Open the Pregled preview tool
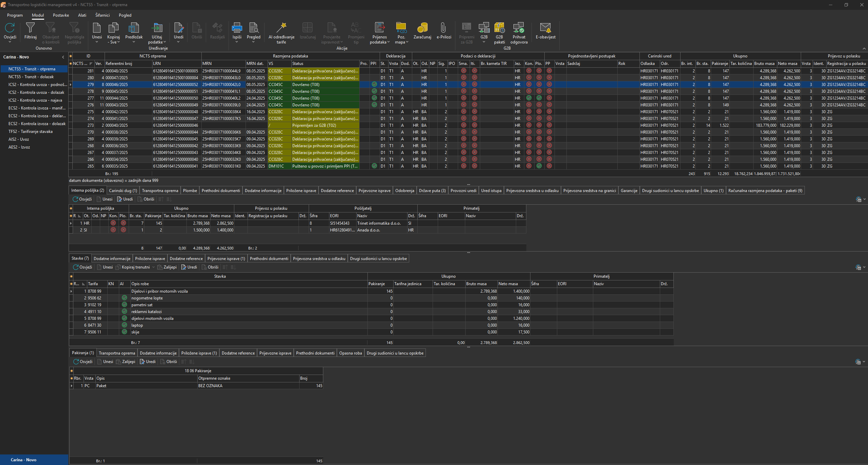The width and height of the screenshot is (868, 465). 254,28
